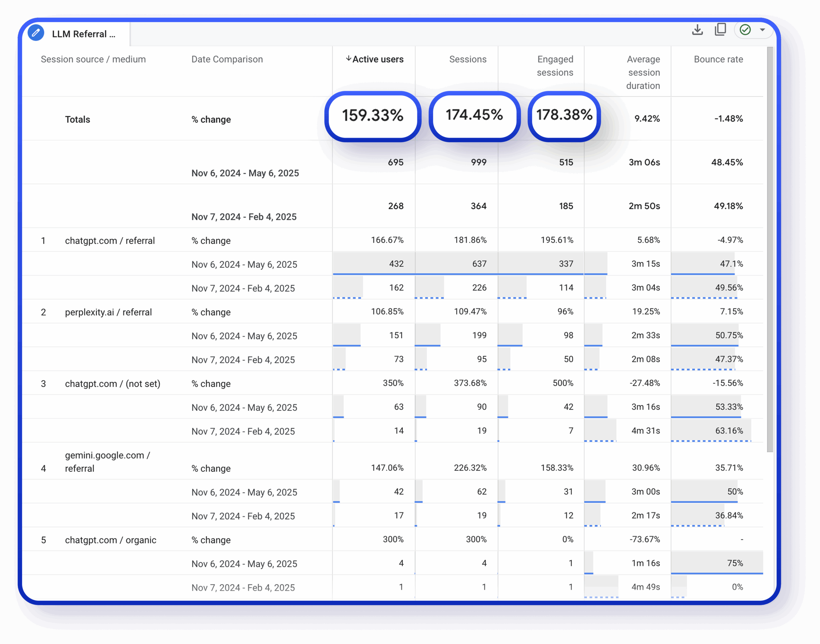The image size is (820, 644).
Task: Sort by the Active users column header
Action: pyautogui.click(x=378, y=59)
